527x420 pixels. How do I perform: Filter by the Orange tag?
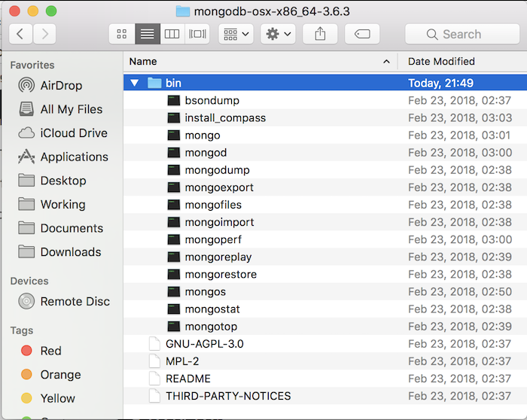pyautogui.click(x=50, y=375)
